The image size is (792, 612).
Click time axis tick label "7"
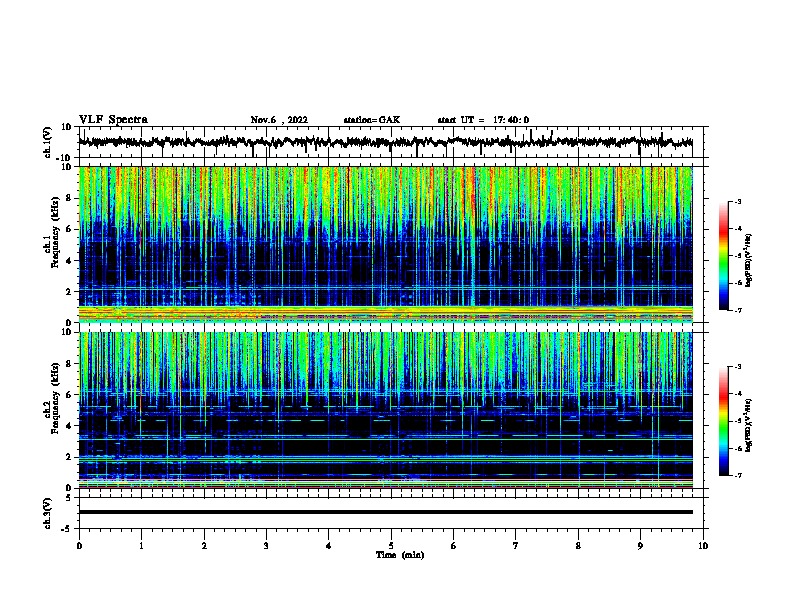point(516,546)
